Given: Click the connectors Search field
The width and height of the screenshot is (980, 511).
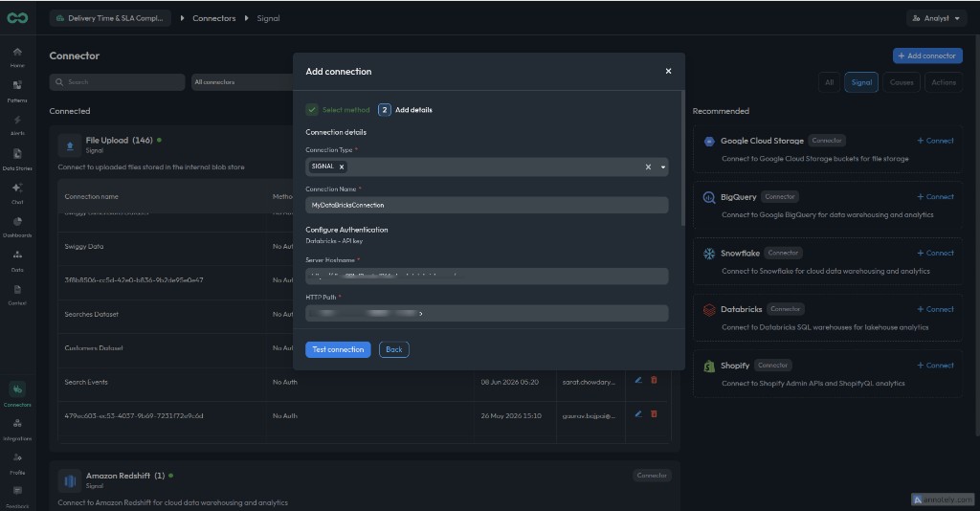Looking at the screenshot, I should click(117, 82).
